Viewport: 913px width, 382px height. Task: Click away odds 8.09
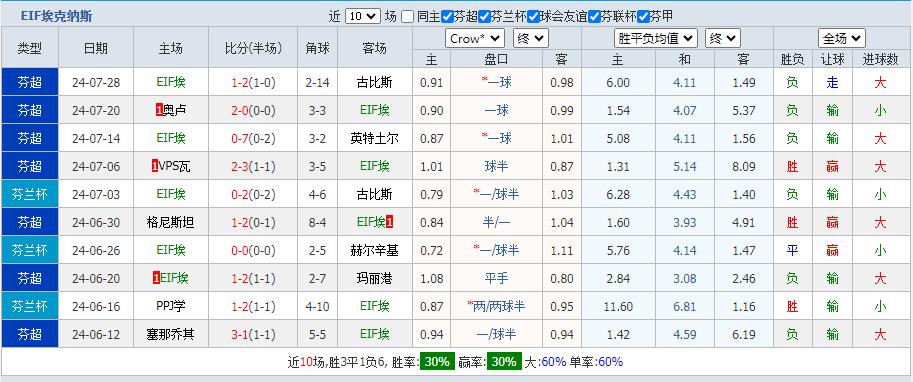click(x=744, y=167)
